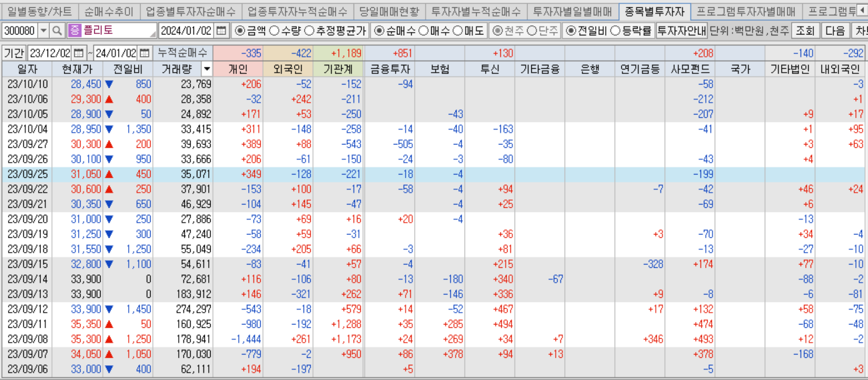Open the 업종투자자누적순매수 tab
The image size is (868, 380).
(x=297, y=11)
